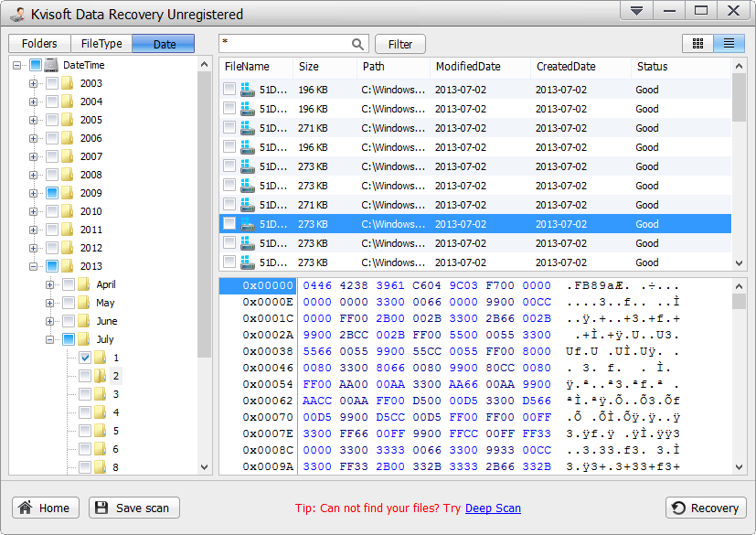Image resolution: width=756 pixels, height=535 pixels.
Task: Check the May month checkbox
Action: point(69,303)
